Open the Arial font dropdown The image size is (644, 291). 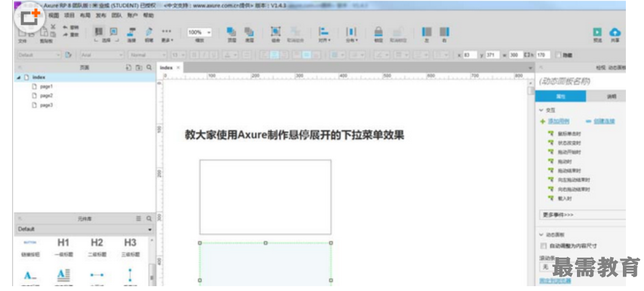[102, 54]
